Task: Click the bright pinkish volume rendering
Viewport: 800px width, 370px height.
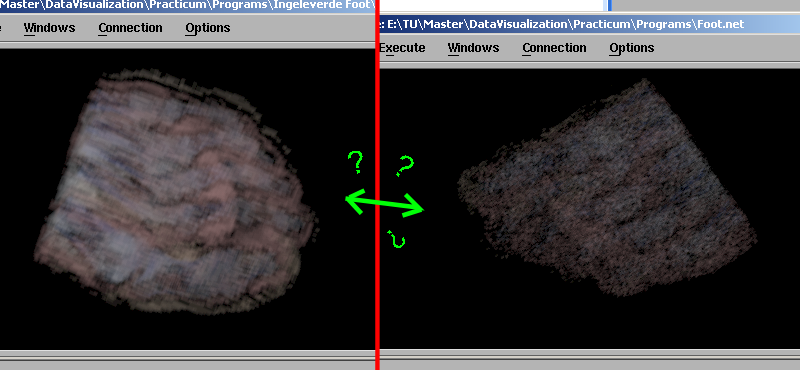Action: [176, 191]
